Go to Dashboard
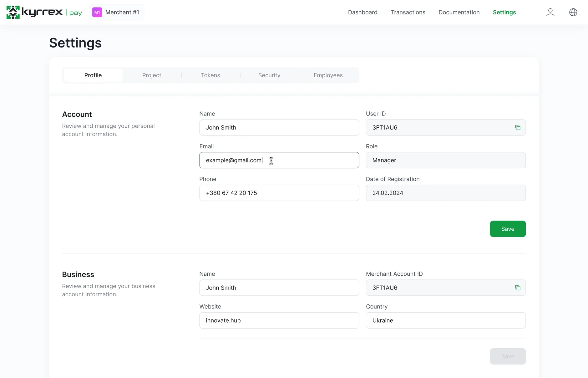This screenshot has height=378, width=588. (x=362, y=12)
